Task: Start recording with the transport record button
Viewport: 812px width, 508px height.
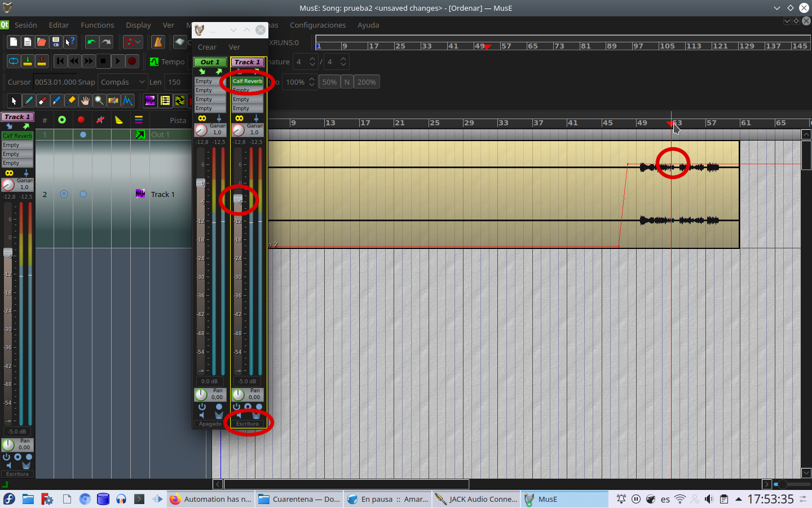Action: [x=131, y=61]
